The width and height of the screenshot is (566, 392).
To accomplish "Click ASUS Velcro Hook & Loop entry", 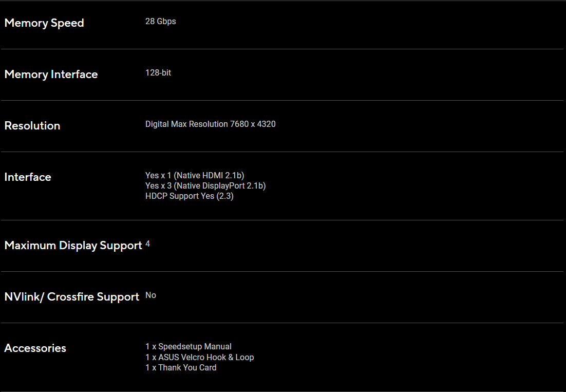I will (x=199, y=357).
